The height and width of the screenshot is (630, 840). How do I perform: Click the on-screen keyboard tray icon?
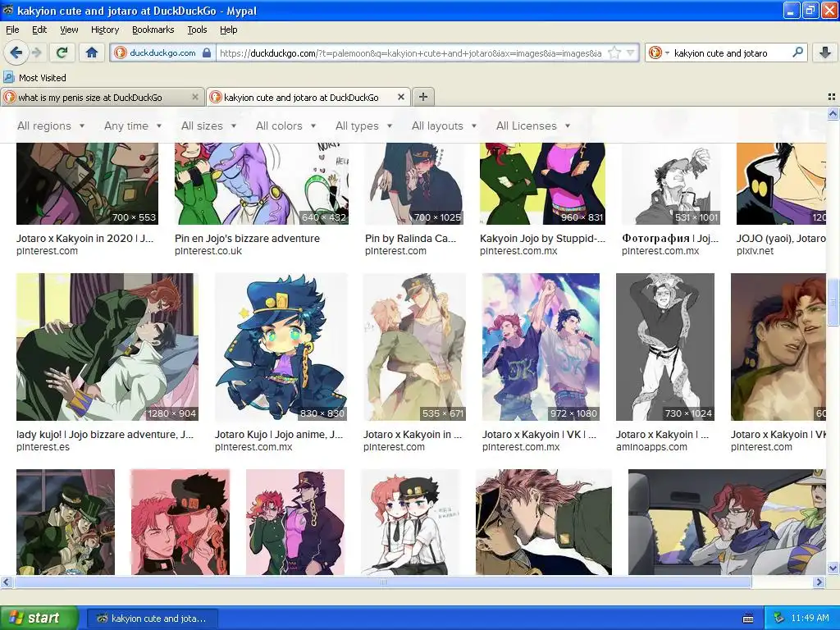tap(748, 619)
